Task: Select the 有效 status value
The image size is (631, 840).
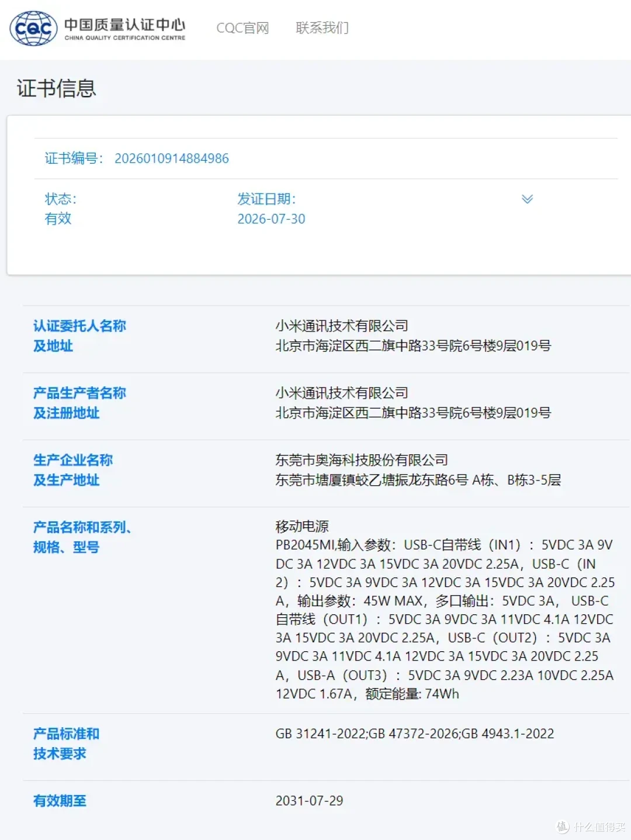Action: (58, 219)
